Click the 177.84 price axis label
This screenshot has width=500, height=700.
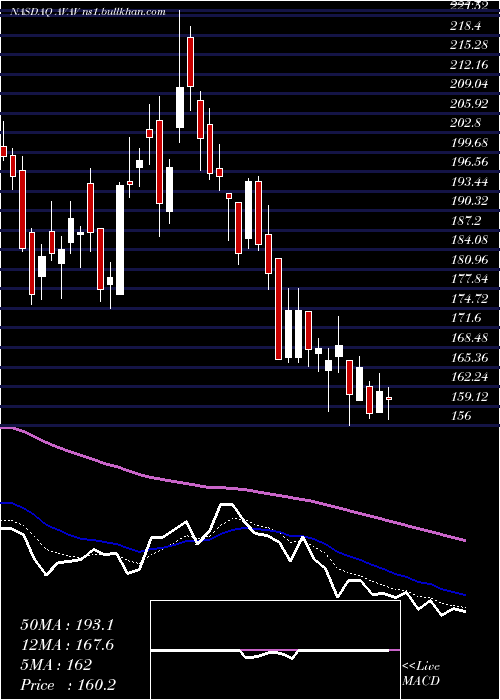pos(469,279)
